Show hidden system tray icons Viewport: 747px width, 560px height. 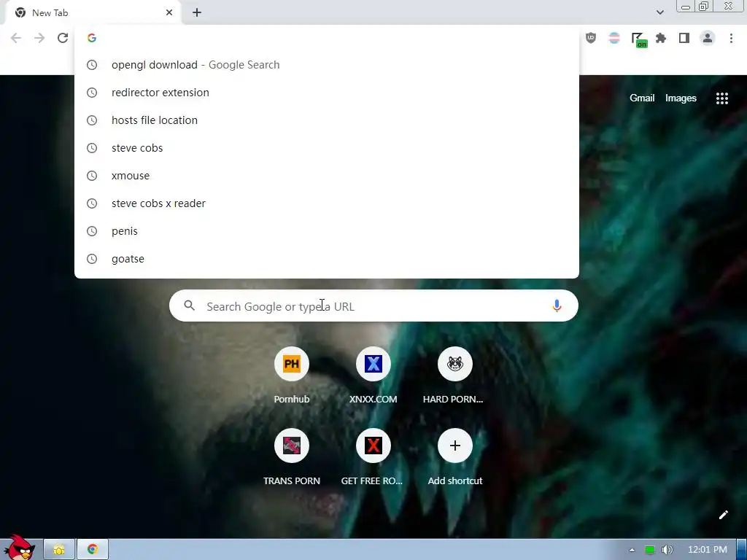[x=632, y=550]
